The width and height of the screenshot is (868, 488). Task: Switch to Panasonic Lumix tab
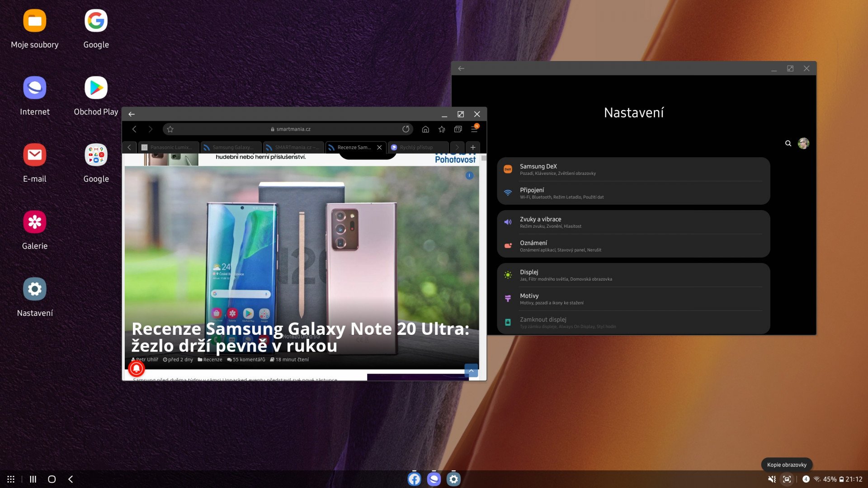coord(168,147)
